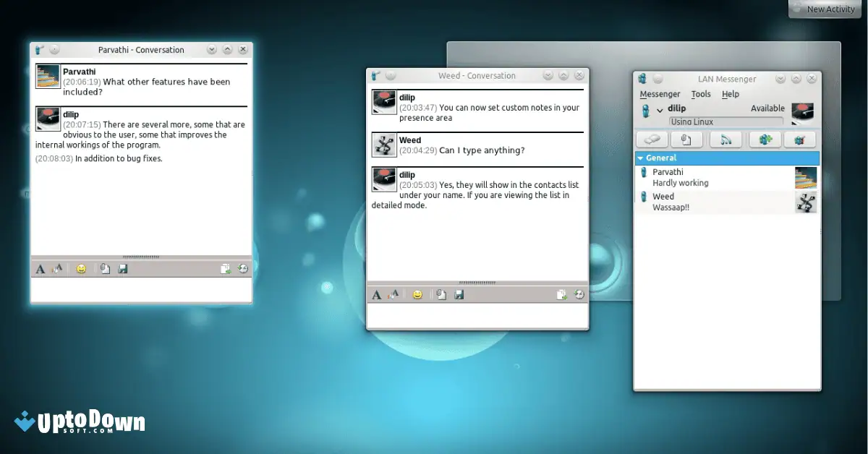Send a file from the Weed conversation toolbar
Image resolution: width=868 pixels, height=454 pixels.
562,294
